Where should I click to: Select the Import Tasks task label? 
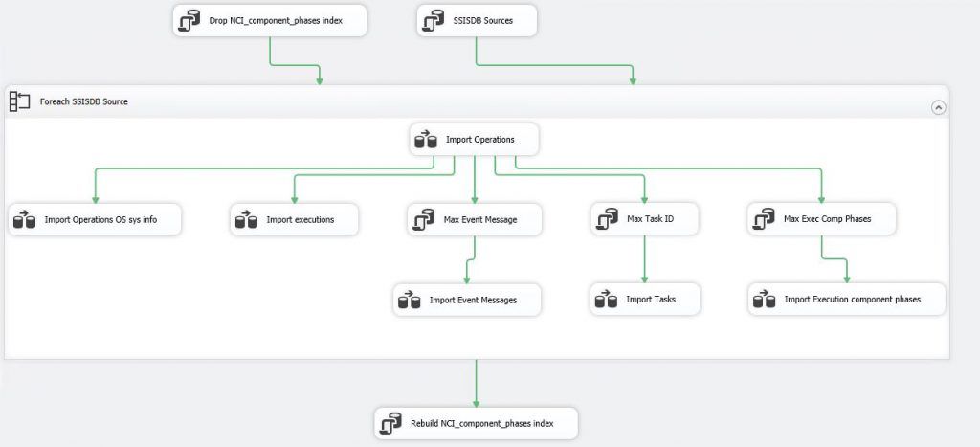(x=651, y=300)
